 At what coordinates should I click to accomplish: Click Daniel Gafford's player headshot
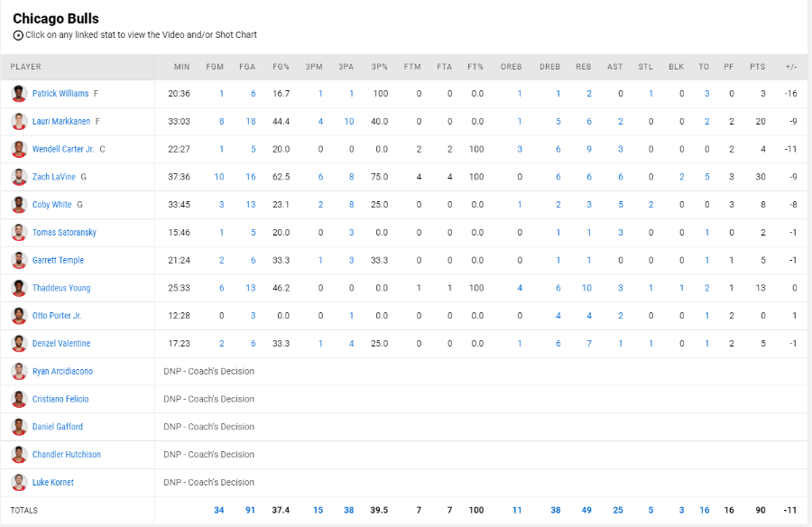click(x=19, y=427)
